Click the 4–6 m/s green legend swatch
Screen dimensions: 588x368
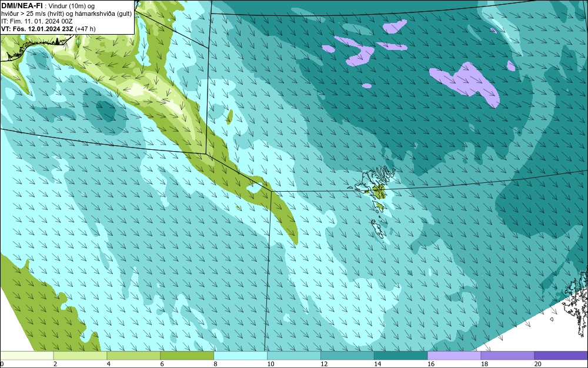click(x=133, y=356)
